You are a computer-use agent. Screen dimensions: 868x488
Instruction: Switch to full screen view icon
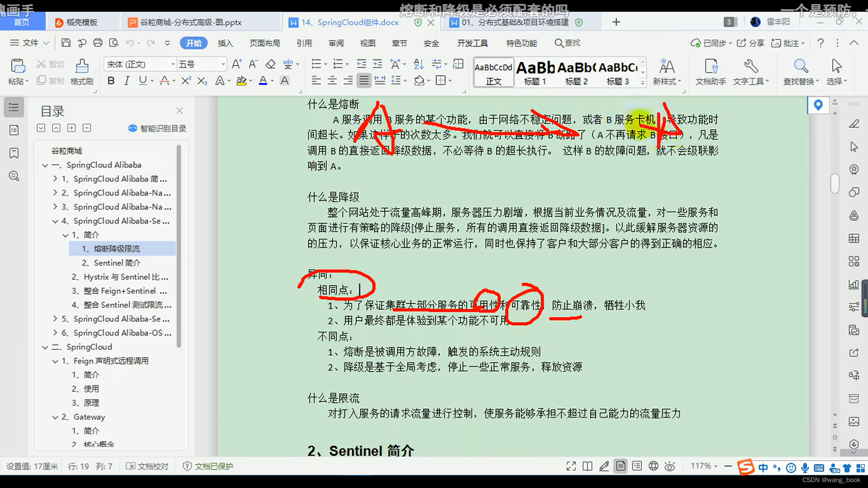pyautogui.click(x=571, y=466)
